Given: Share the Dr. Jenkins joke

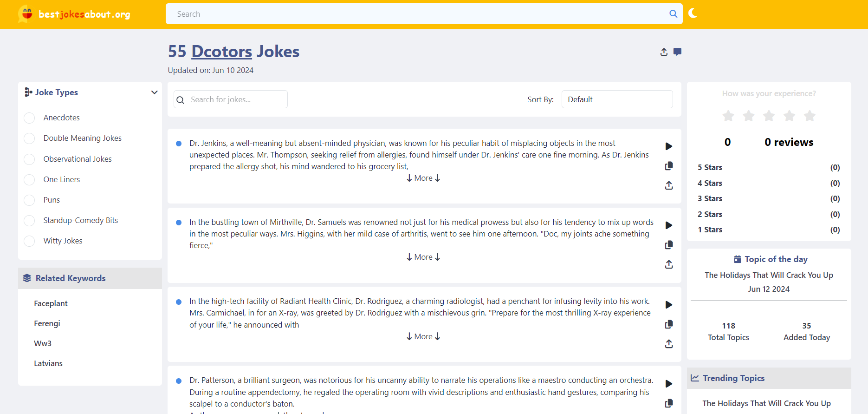Looking at the screenshot, I should tap(669, 185).
